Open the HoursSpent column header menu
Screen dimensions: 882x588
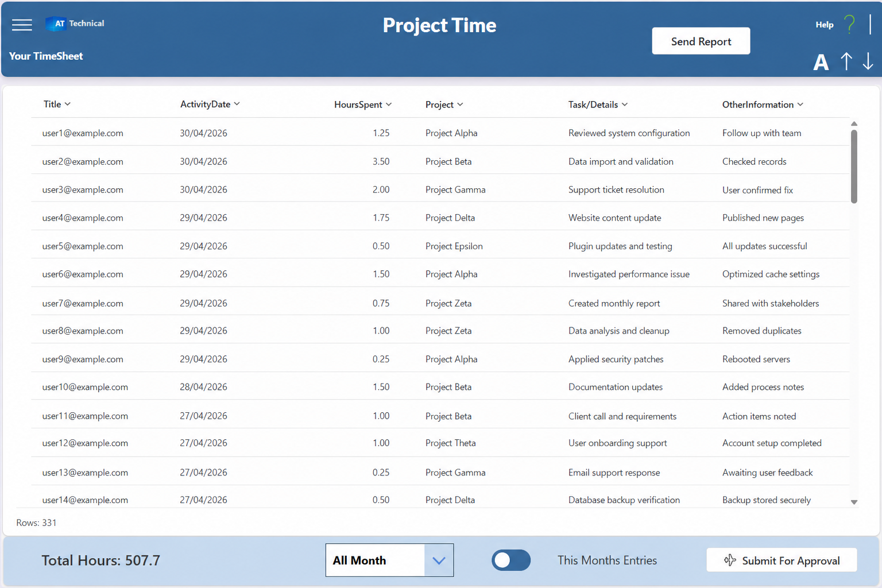point(363,105)
